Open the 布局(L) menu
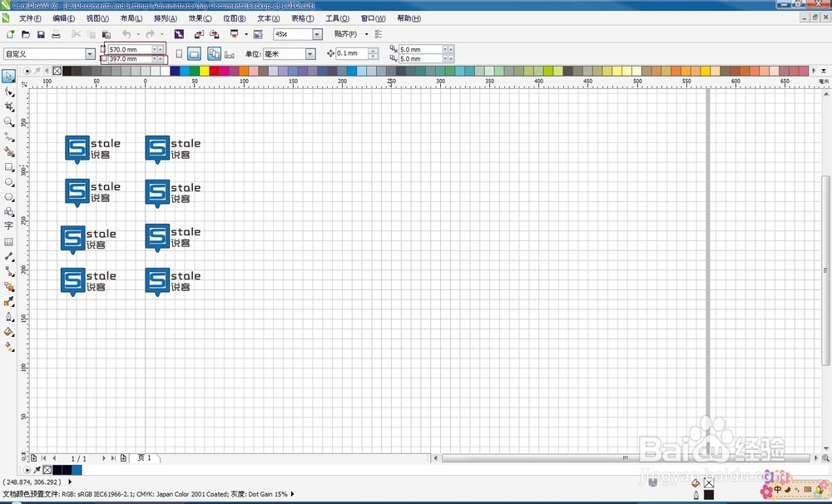The height and width of the screenshot is (504, 832). (131, 18)
